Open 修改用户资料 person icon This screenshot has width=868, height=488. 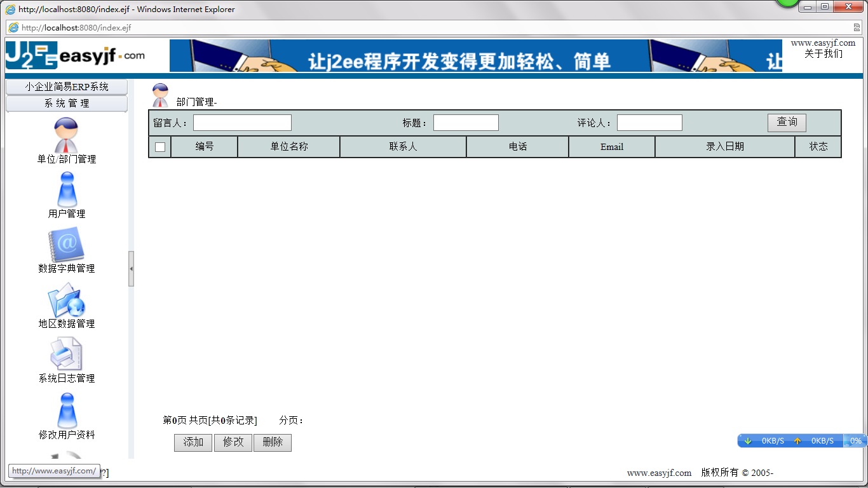click(x=67, y=410)
